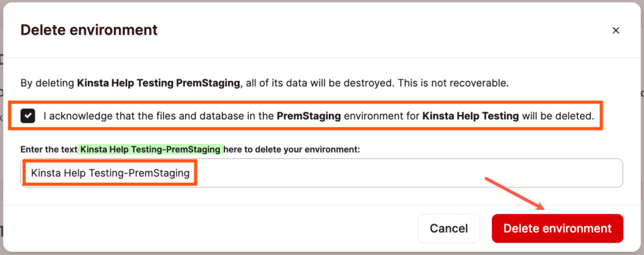Screen dimensions: 644x255
Task: Close the Delete environment dialog
Action: click(616, 30)
